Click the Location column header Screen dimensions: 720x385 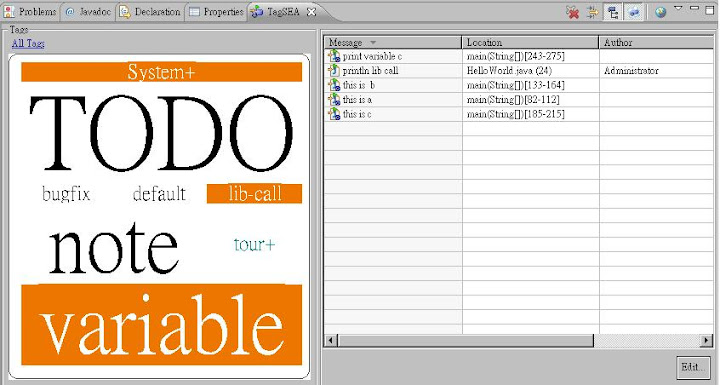pos(530,42)
